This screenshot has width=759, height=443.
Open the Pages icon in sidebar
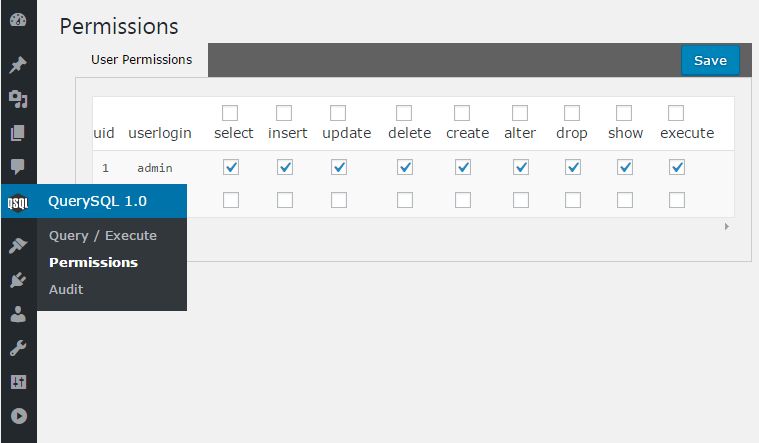tap(18, 133)
